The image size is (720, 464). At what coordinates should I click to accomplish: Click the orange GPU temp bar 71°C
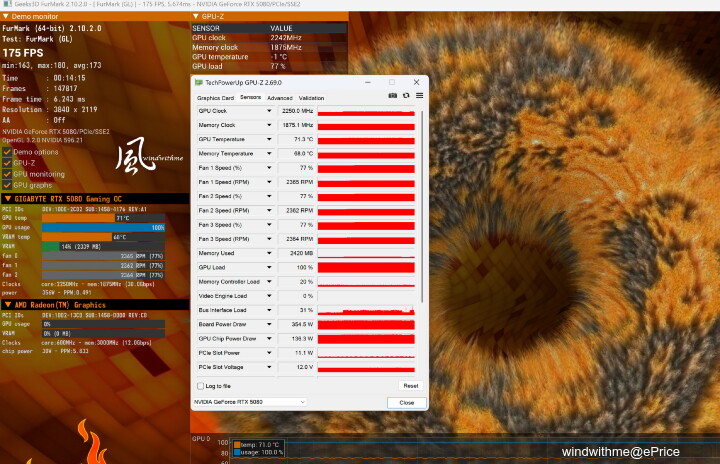(79, 218)
